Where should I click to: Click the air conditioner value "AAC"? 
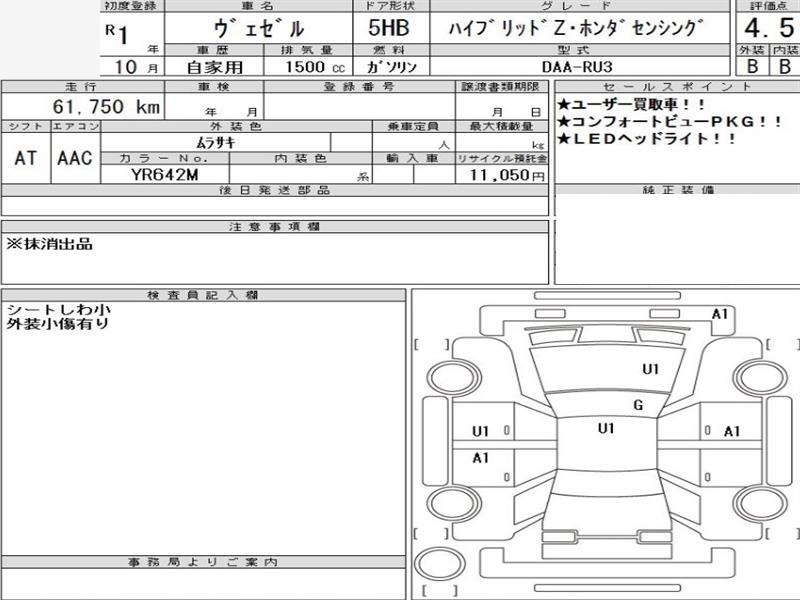click(x=74, y=158)
